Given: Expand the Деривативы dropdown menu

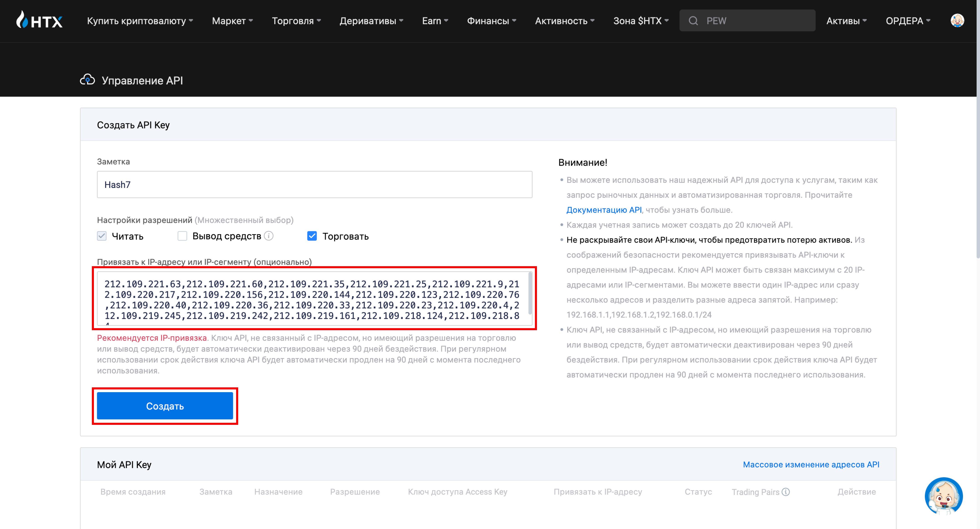Looking at the screenshot, I should tap(371, 21).
